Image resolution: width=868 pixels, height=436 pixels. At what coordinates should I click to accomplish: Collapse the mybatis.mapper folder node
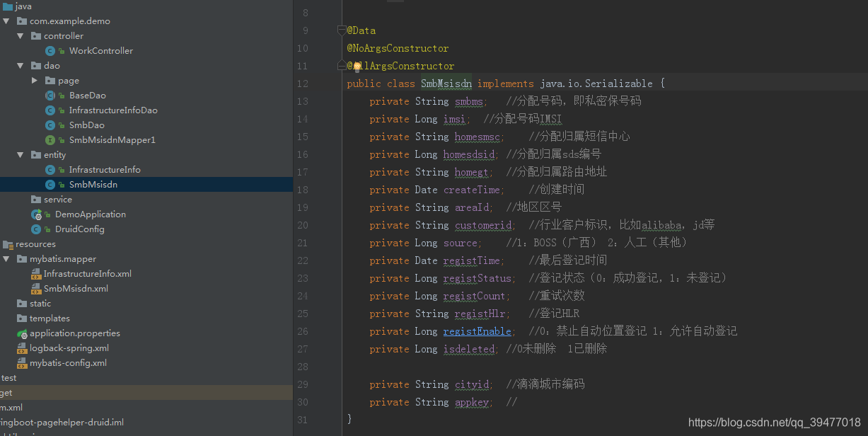click(6, 259)
